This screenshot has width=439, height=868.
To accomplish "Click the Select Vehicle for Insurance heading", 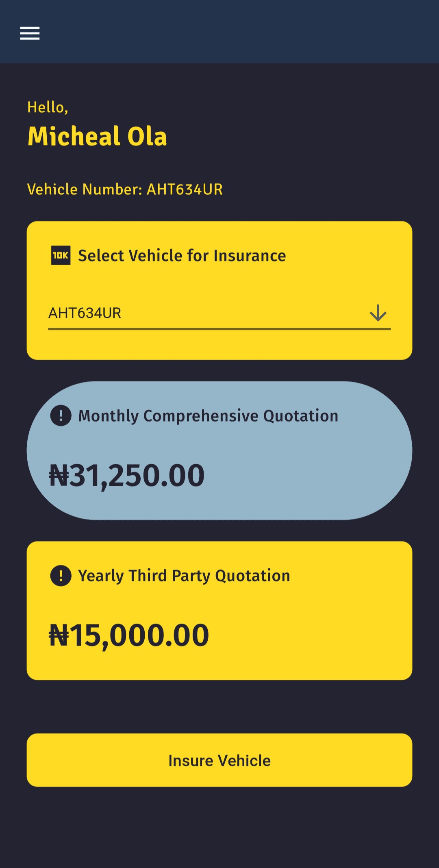I will [x=182, y=256].
